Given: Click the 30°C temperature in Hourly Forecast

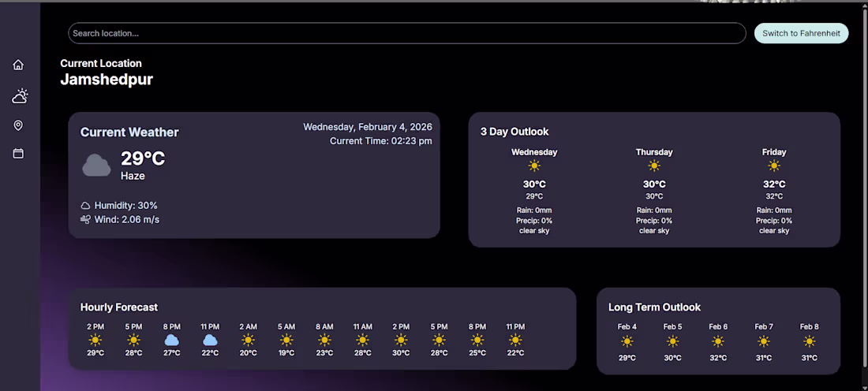Looking at the screenshot, I should [x=401, y=353].
